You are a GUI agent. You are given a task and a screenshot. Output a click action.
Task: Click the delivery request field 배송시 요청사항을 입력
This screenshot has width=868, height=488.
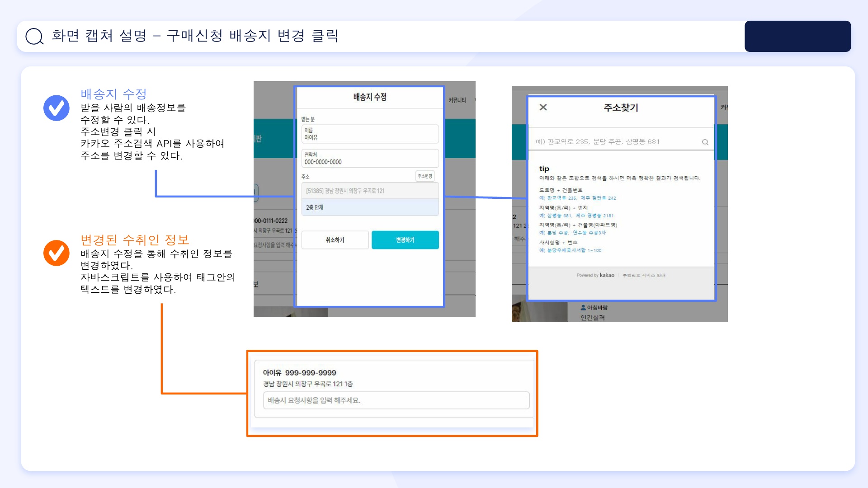pyautogui.click(x=396, y=400)
